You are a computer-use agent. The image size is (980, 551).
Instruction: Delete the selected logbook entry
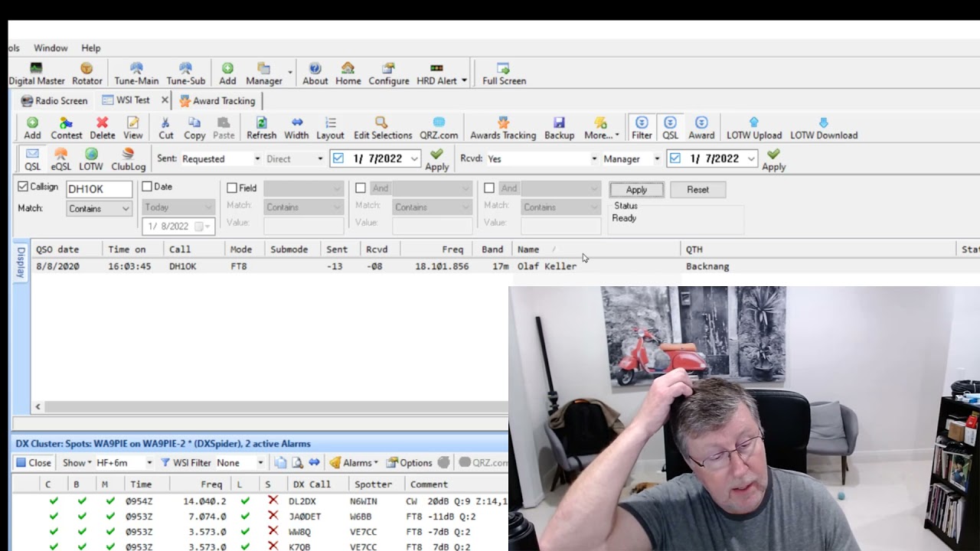[x=102, y=128]
